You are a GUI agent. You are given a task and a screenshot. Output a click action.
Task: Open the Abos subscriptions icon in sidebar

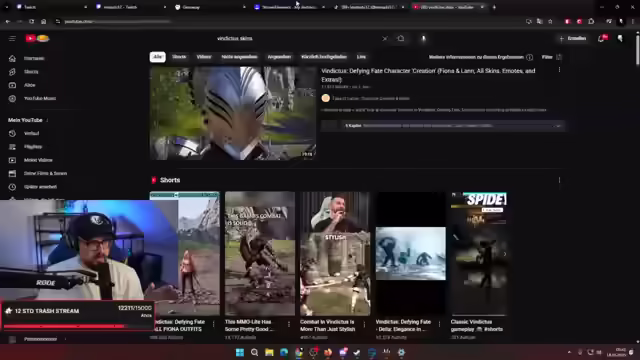[x=12, y=85]
